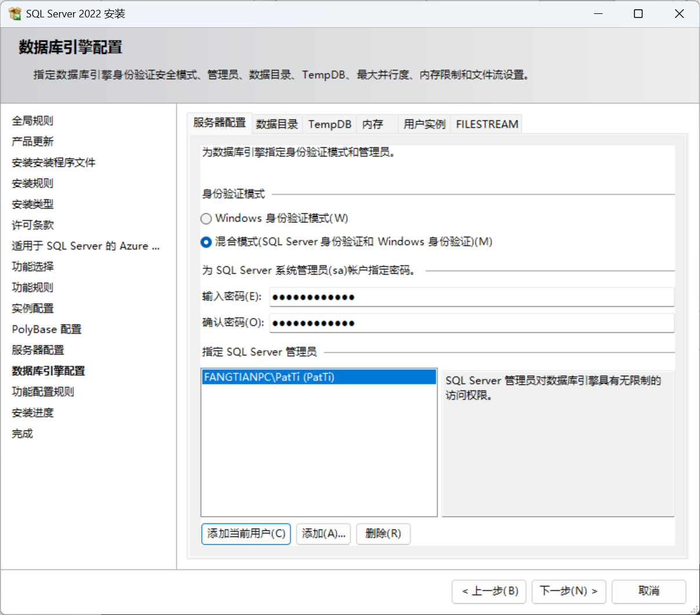This screenshot has width=700, height=615.
Task: Click the 添加(A)... button
Action: click(x=323, y=534)
